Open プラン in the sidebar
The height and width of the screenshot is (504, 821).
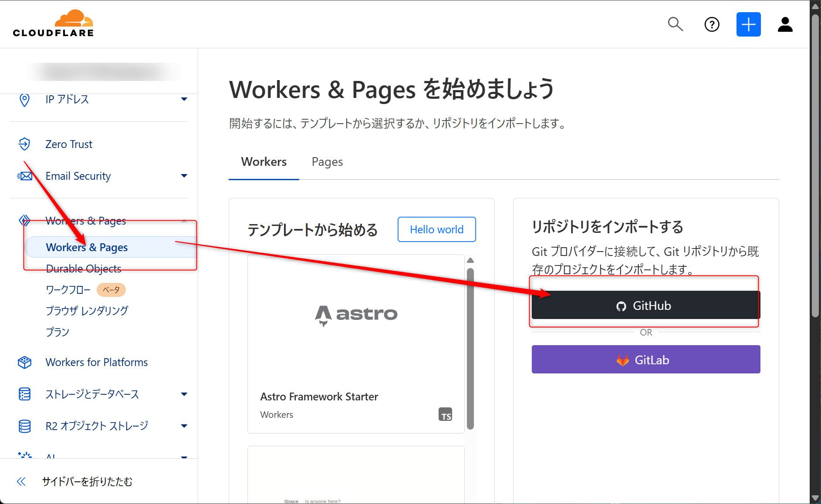click(x=57, y=332)
